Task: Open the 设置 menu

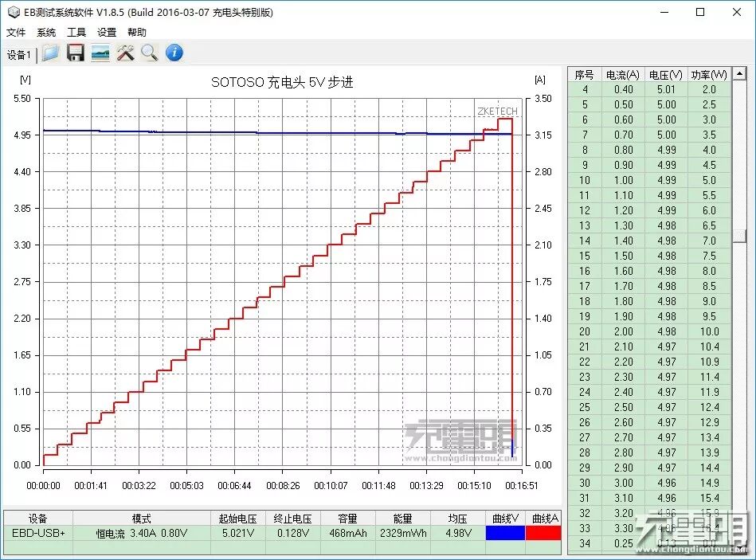Action: (x=107, y=33)
